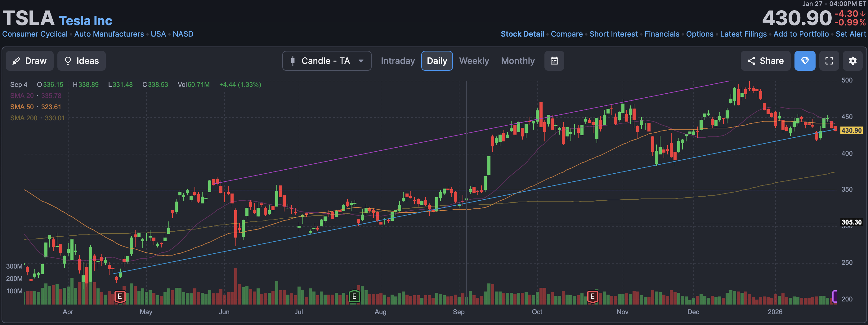Open the Auto Manufacturers industry link

[109, 34]
